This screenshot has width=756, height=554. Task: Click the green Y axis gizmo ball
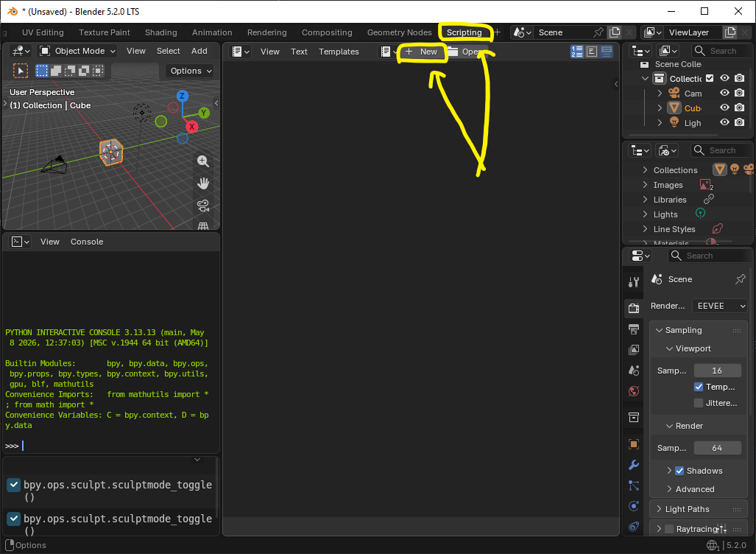point(204,113)
